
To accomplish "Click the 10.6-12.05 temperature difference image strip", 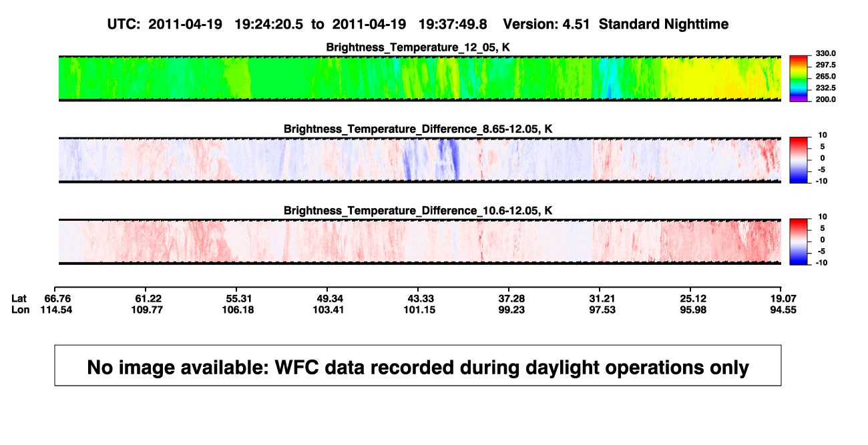I will point(420,242).
